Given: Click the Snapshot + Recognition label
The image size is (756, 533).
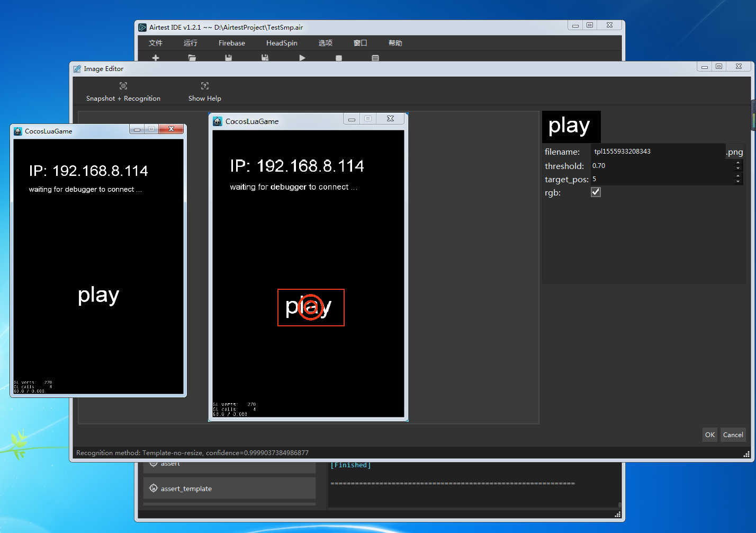Looking at the screenshot, I should click(x=123, y=99).
